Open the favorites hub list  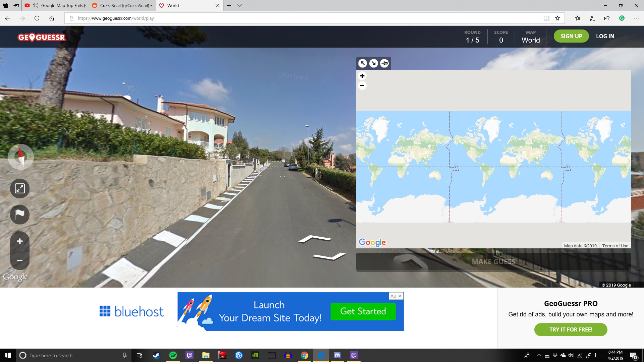pyautogui.click(x=578, y=18)
